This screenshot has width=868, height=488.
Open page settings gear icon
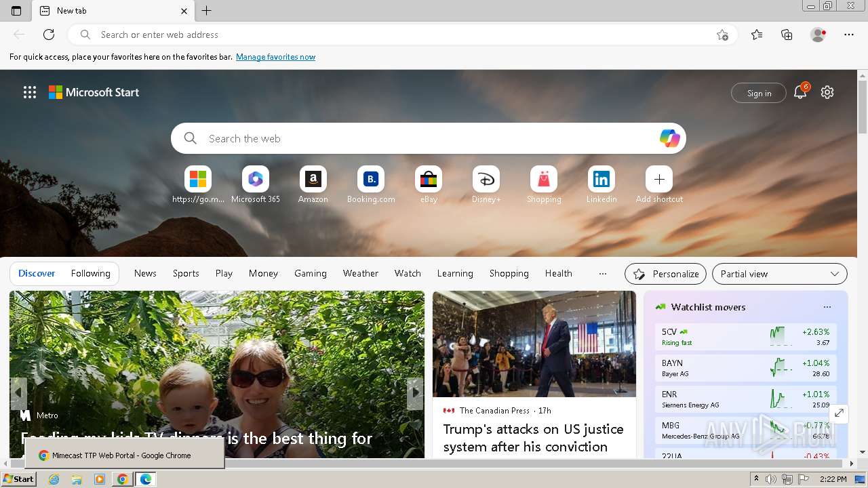click(827, 92)
